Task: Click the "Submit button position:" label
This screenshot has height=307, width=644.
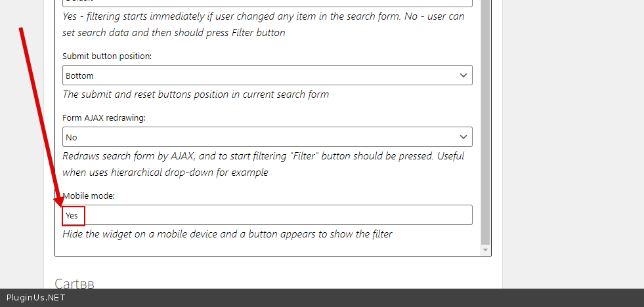Action: pos(107,56)
